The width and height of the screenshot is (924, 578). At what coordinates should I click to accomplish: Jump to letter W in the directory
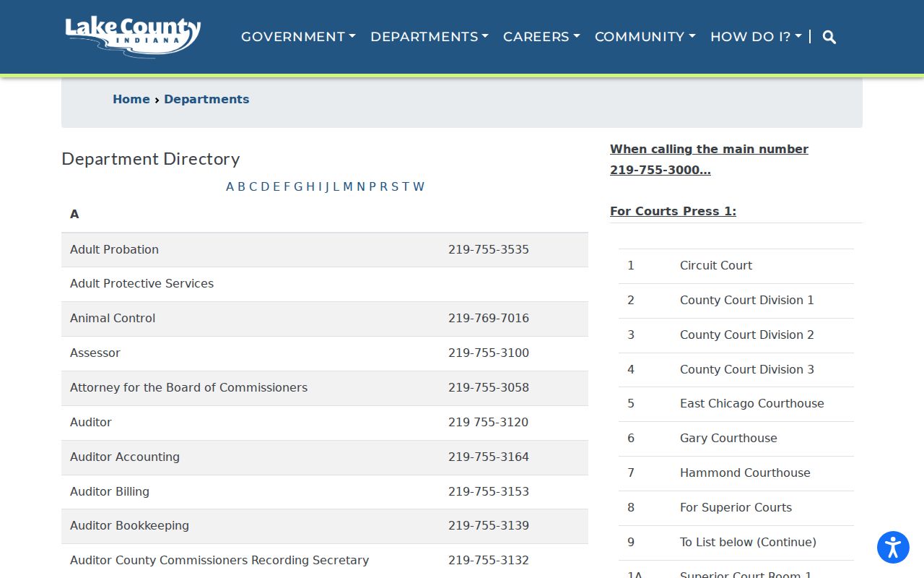419,187
